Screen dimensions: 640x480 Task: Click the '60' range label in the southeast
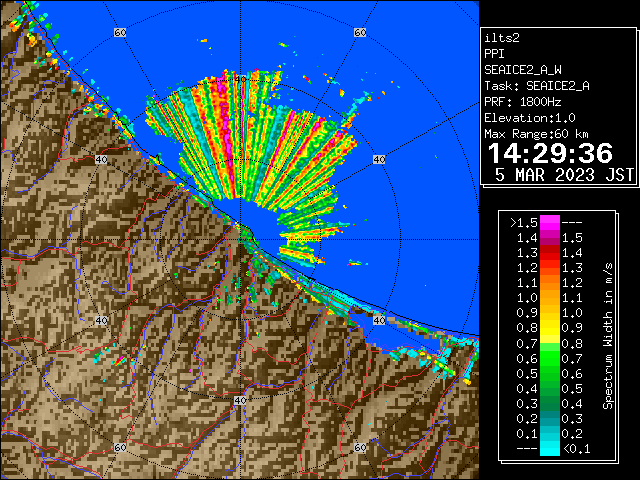click(x=360, y=447)
